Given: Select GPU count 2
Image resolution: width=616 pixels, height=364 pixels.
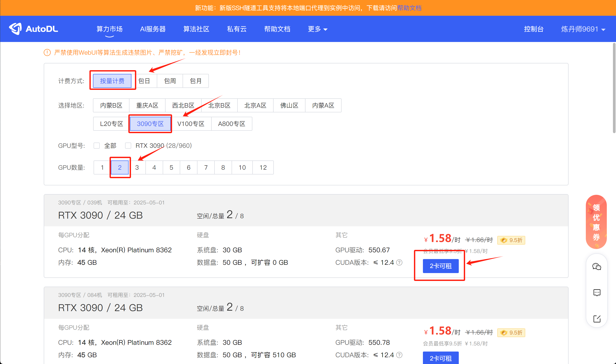Looking at the screenshot, I should (x=120, y=167).
